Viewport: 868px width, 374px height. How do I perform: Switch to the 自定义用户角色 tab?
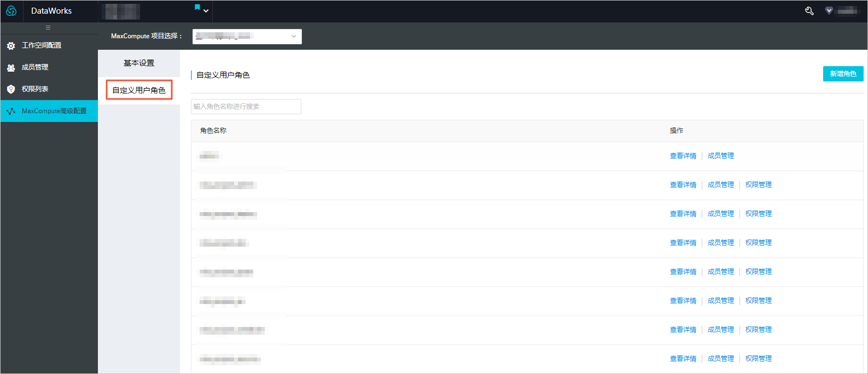point(139,90)
